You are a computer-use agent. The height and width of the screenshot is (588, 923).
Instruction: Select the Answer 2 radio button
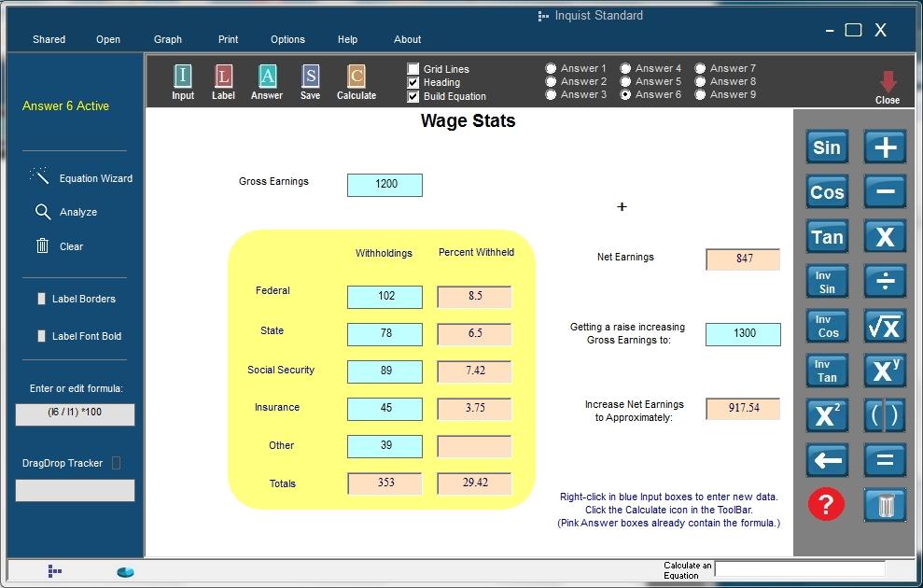point(551,81)
